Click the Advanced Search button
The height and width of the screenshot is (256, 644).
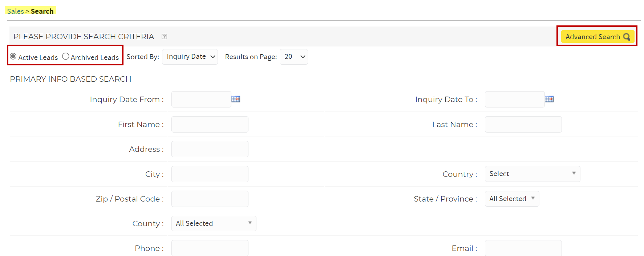(598, 37)
